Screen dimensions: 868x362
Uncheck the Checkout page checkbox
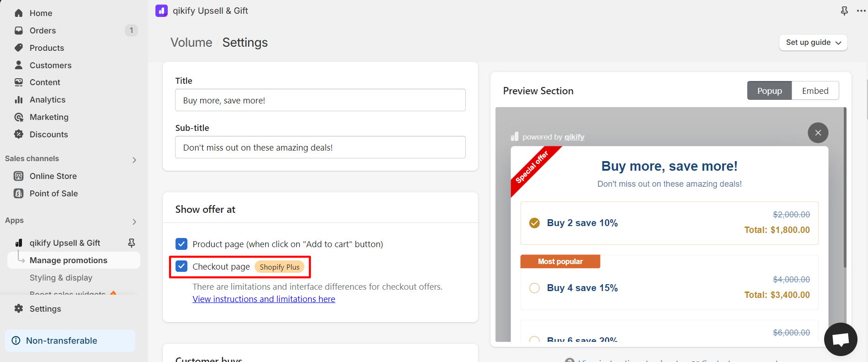point(181,266)
